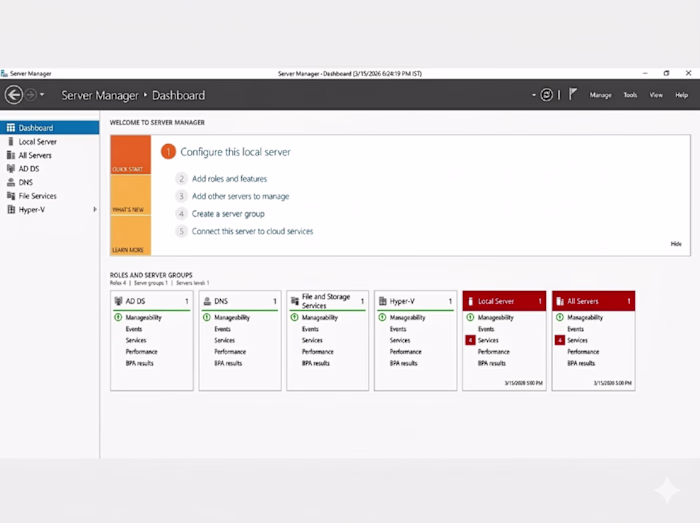Click Local Server tile icon
The height and width of the screenshot is (523, 700).
click(x=470, y=302)
